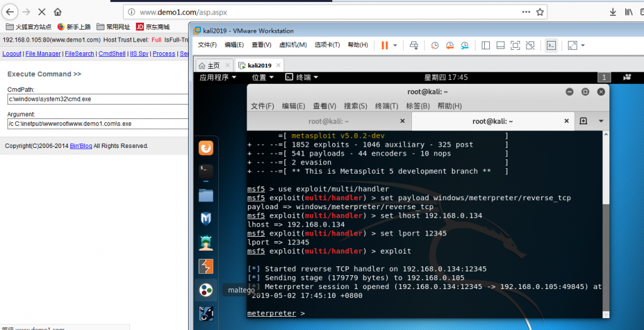Open 火狐官方站点 bookmark folder
Viewport: 644px width, 330px height.
click(29, 26)
